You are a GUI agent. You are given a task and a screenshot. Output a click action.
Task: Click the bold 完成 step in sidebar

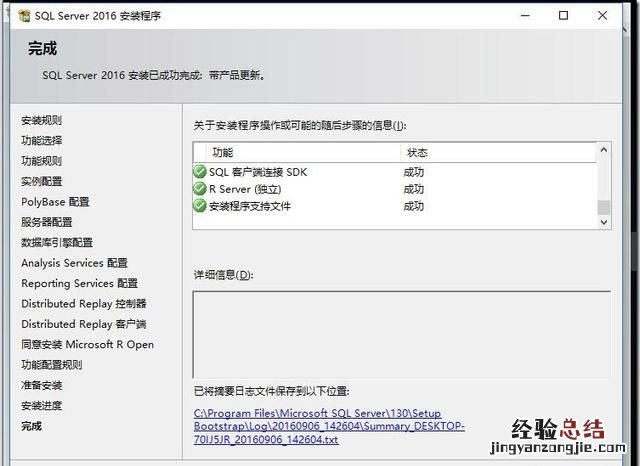tap(31, 426)
